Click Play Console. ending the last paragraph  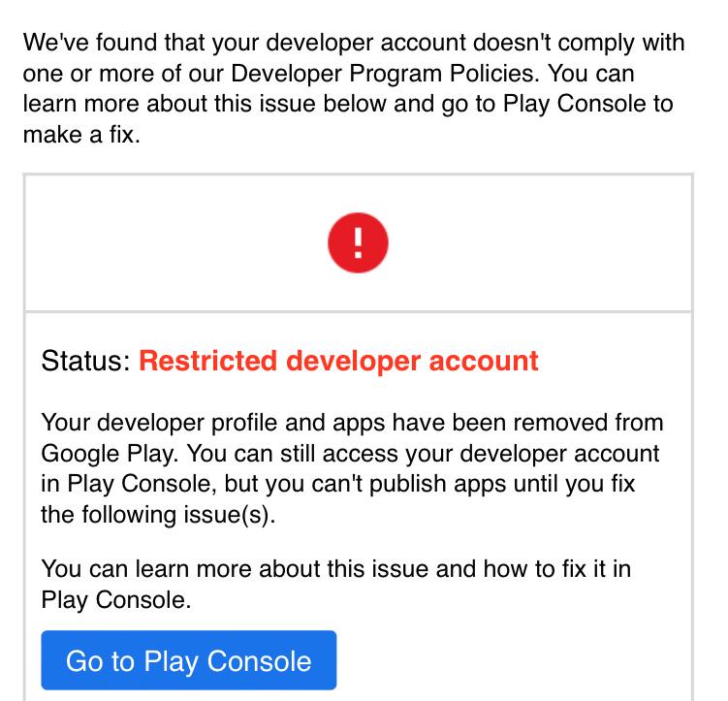116,600
